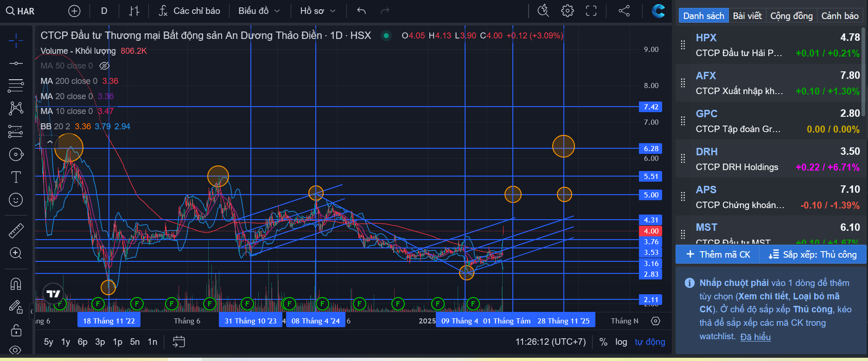Switch chart to fullscreen mode
The image size is (868, 361).
pos(591,11)
